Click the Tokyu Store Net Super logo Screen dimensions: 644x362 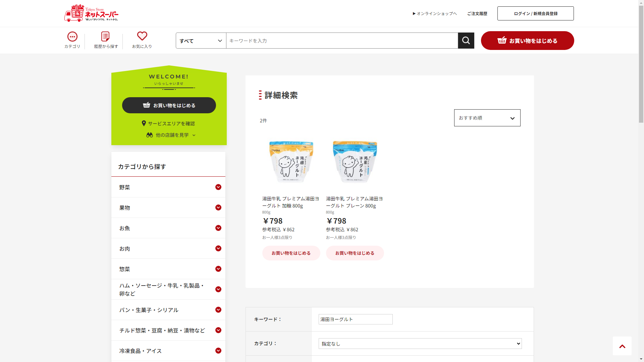(91, 13)
